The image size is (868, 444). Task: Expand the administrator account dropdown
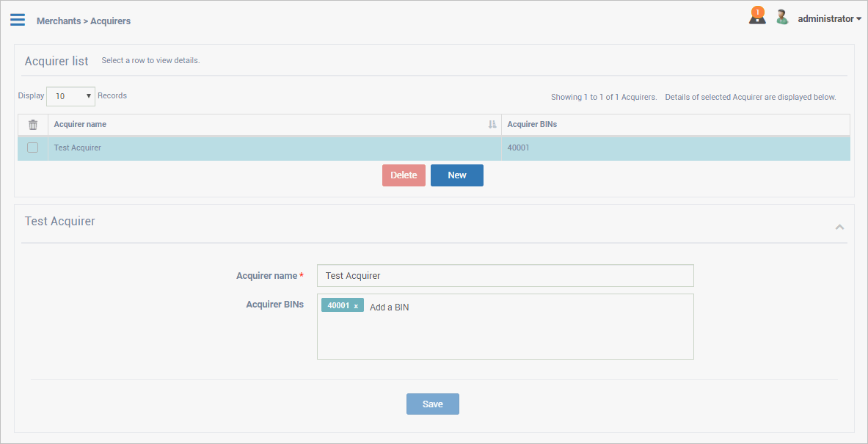click(x=829, y=19)
